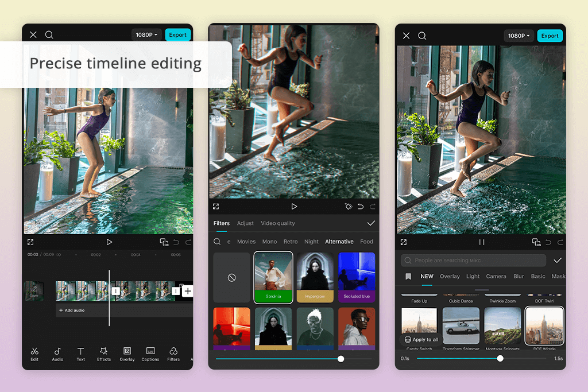Open the Effects tool in bottom toolbar
Viewport: 588px width, 392px height.
104,354
